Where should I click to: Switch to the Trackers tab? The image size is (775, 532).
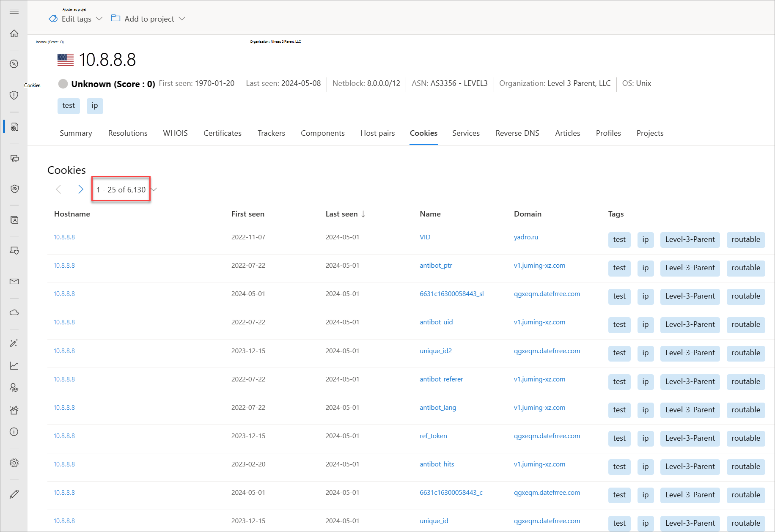pyautogui.click(x=272, y=133)
